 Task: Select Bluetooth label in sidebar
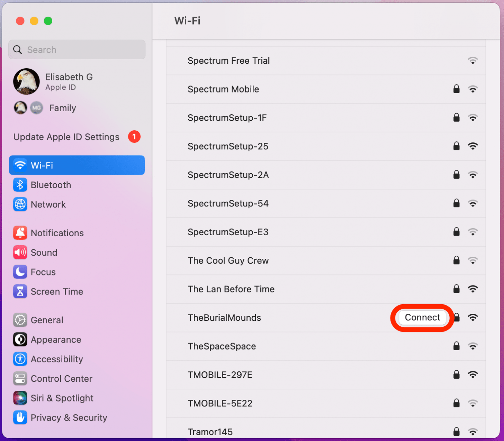coord(51,185)
